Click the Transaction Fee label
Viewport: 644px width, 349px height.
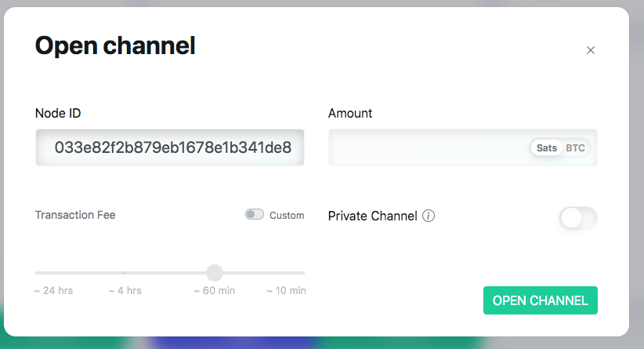[75, 215]
